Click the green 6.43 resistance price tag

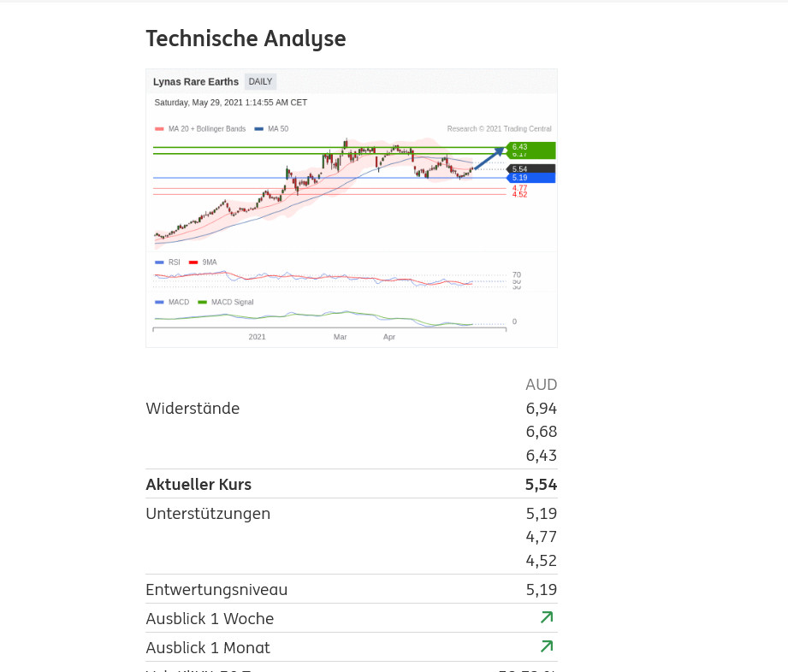click(x=530, y=147)
